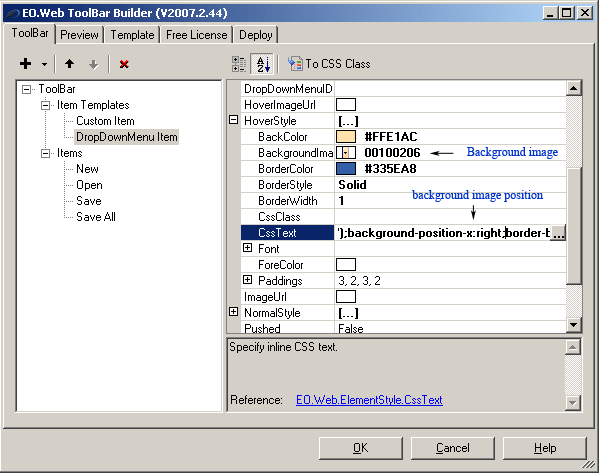Select the Save All item in tree
The image size is (599, 473).
click(96, 217)
